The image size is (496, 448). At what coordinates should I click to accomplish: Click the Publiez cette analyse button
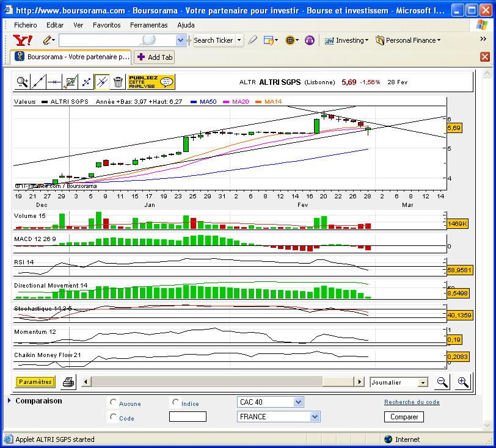[x=151, y=82]
